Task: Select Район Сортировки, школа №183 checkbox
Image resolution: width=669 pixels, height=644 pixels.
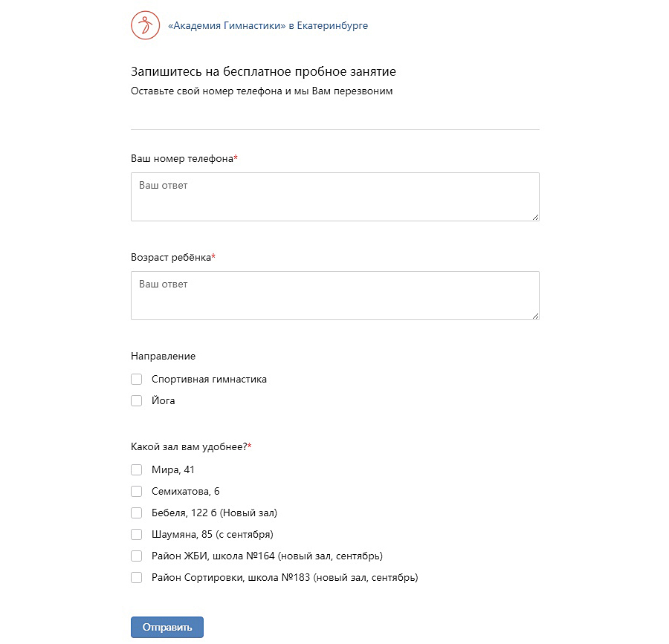Action: pyautogui.click(x=137, y=578)
